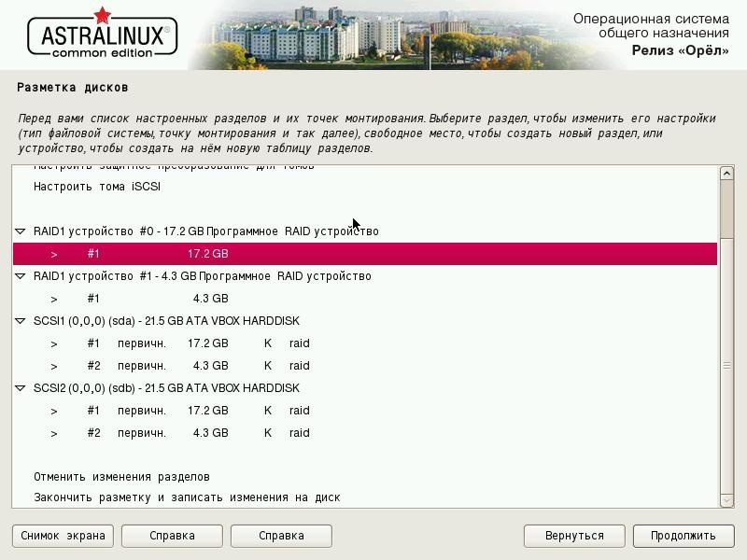The width and height of the screenshot is (747, 560).
Task: Collapse the SCSI2 (sdb) disk node
Action: click(x=21, y=388)
